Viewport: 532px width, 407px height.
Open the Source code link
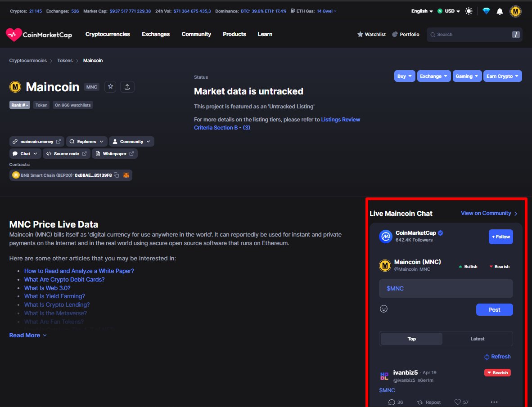(x=67, y=154)
